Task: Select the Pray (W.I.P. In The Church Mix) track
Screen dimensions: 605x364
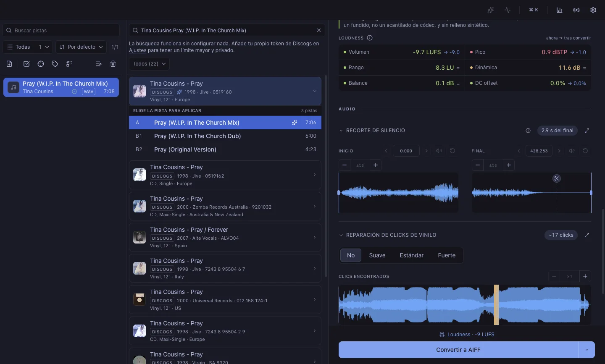Action: pyautogui.click(x=61, y=87)
